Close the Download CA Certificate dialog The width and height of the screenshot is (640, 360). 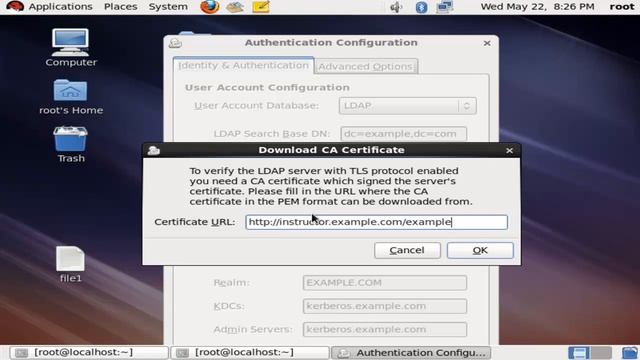509,151
